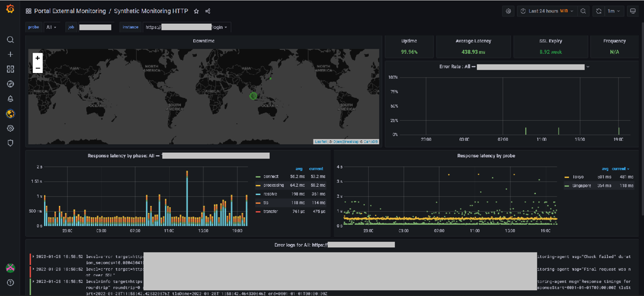Click the Create plus icon in sidebar
This screenshot has width=644, height=296.
coord(11,54)
